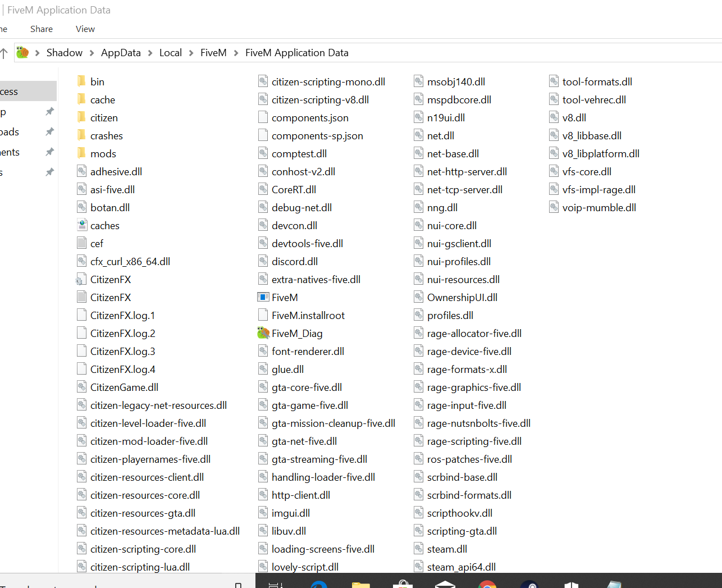Expand the chevron after Shadow in breadcrumb
Viewport: 722px width, 588px height.
[92, 53]
